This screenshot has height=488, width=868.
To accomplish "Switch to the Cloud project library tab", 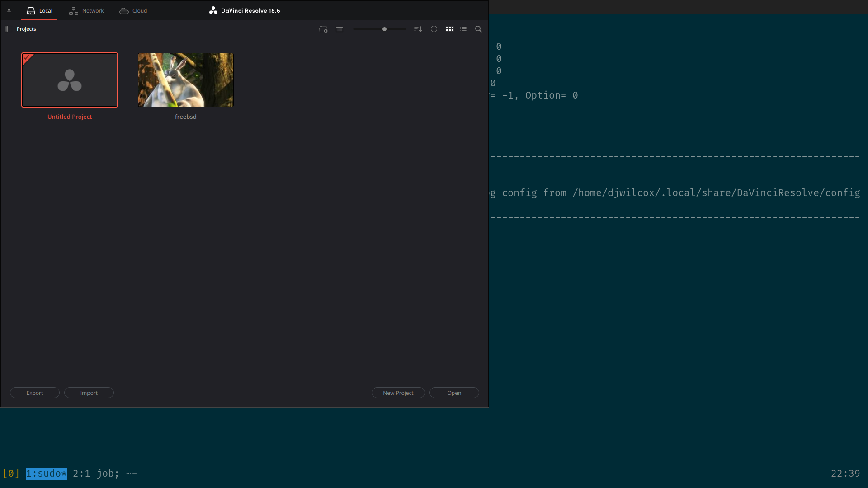I will coord(133,10).
